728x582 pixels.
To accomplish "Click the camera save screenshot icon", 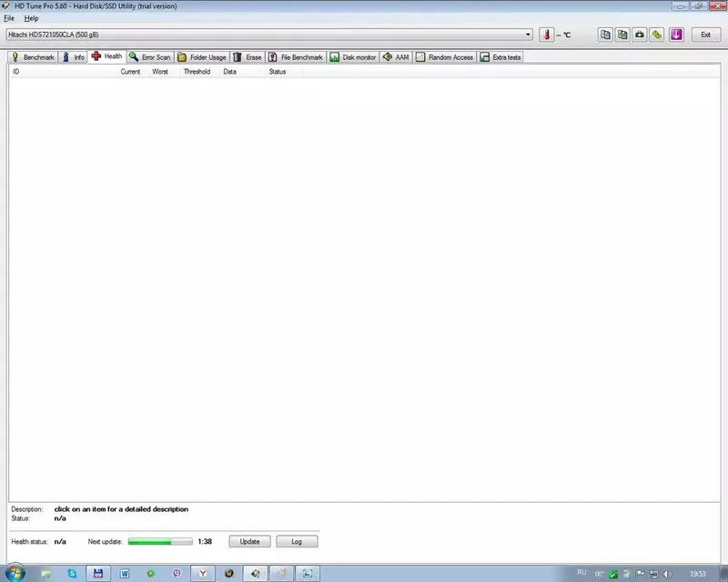I will click(x=640, y=35).
